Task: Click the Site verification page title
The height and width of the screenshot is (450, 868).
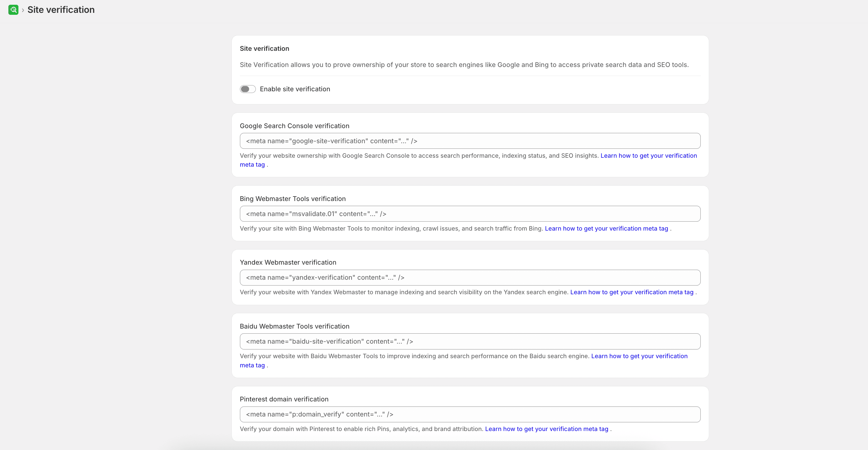Action: 61,10
